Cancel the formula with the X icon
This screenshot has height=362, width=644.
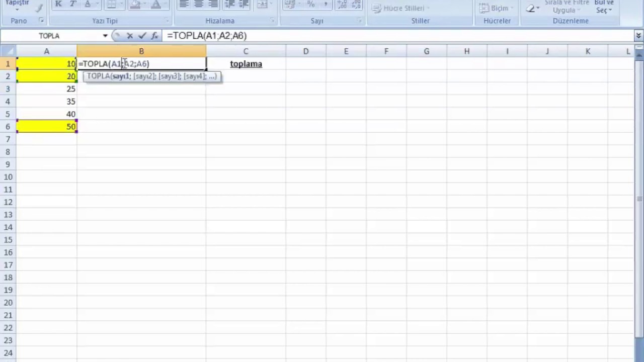(x=130, y=36)
